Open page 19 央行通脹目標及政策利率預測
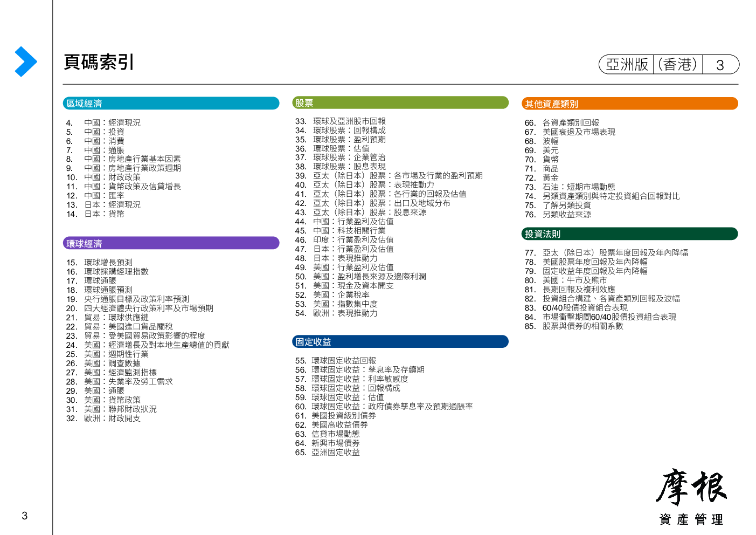The image size is (756, 535). pyautogui.click(x=128, y=299)
